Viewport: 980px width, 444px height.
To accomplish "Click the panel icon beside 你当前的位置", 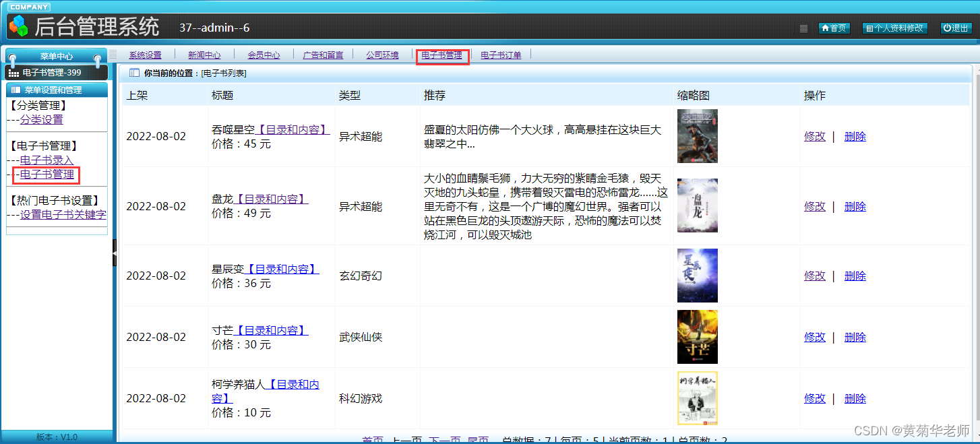I will 134,73.
